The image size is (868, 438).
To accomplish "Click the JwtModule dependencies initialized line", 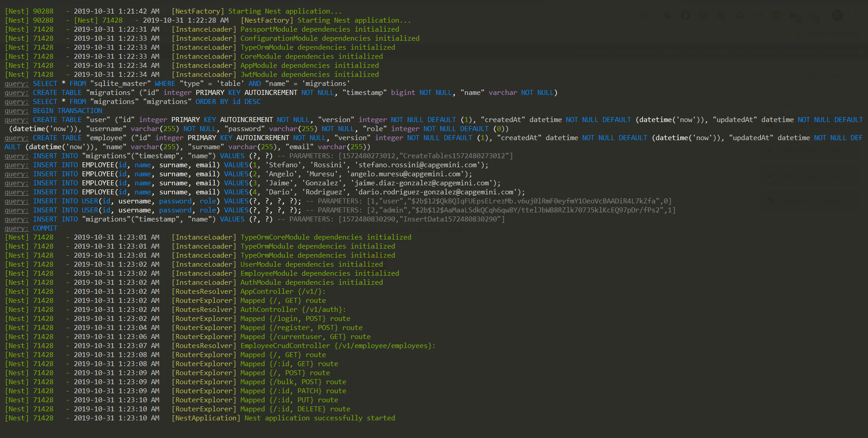I will coord(309,75).
